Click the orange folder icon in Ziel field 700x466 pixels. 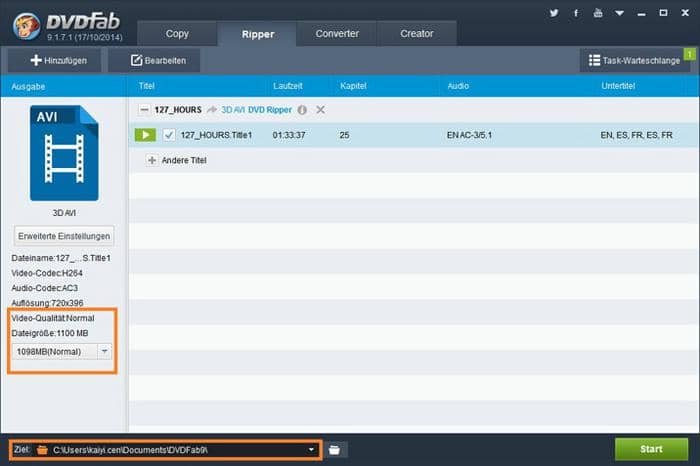pos(42,449)
